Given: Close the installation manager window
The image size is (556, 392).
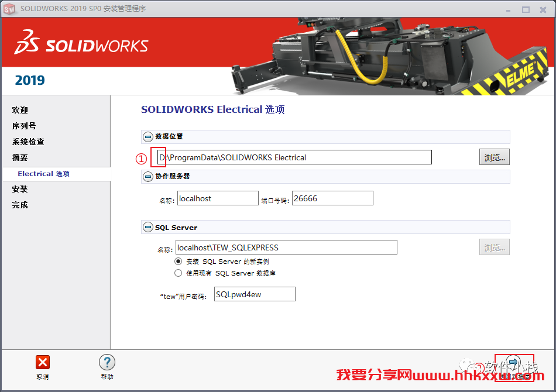Looking at the screenshot, I should (543, 9).
